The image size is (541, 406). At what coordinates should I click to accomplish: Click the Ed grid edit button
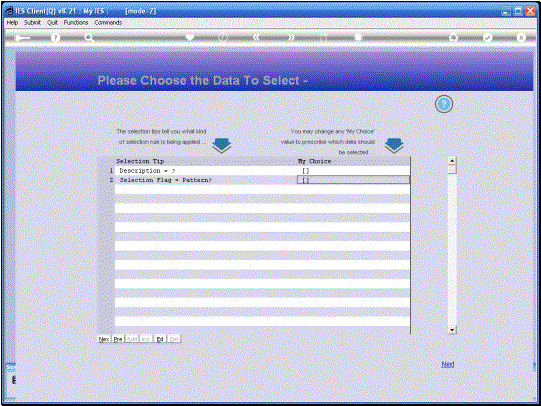(160, 339)
